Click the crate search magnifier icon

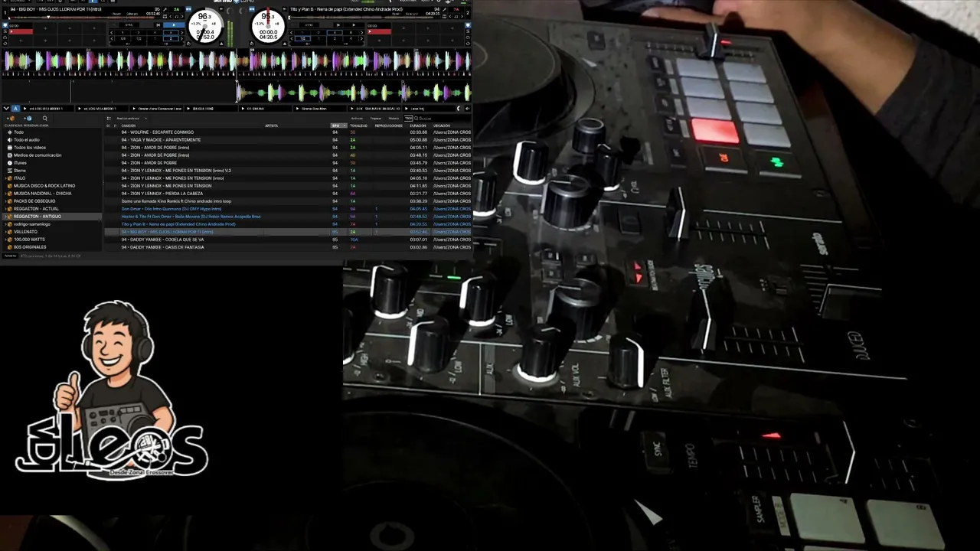[45, 118]
